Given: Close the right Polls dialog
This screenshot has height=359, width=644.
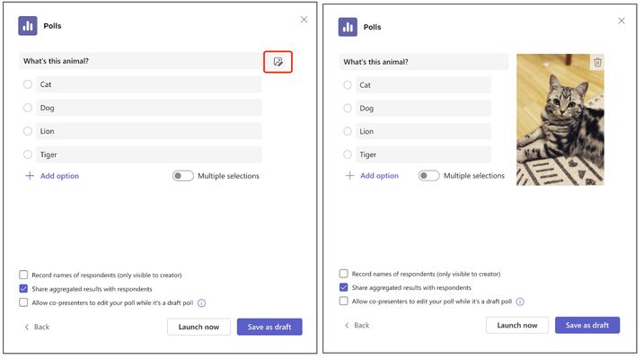Looking at the screenshot, I should [622, 21].
